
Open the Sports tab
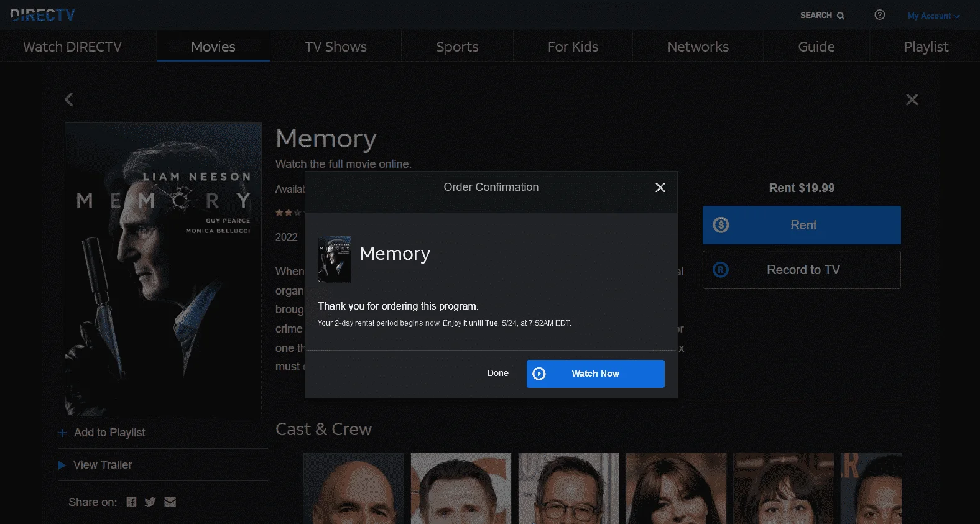click(457, 47)
